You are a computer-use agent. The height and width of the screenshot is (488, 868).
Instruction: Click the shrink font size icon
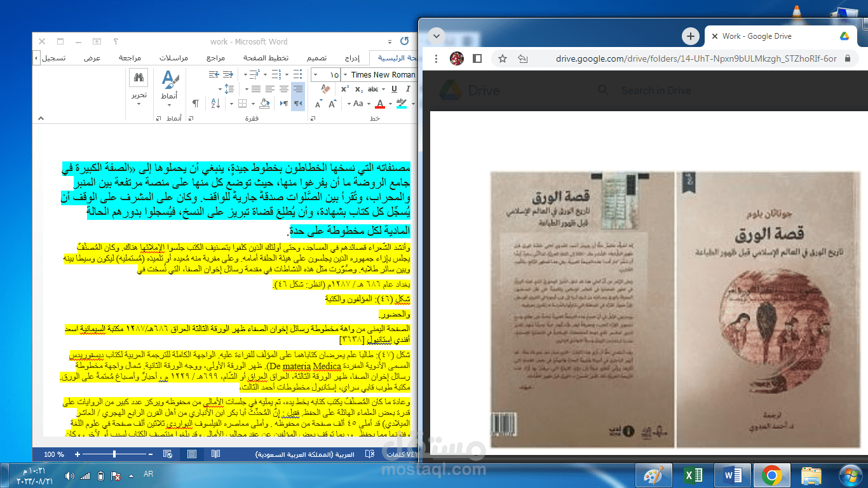click(x=318, y=104)
